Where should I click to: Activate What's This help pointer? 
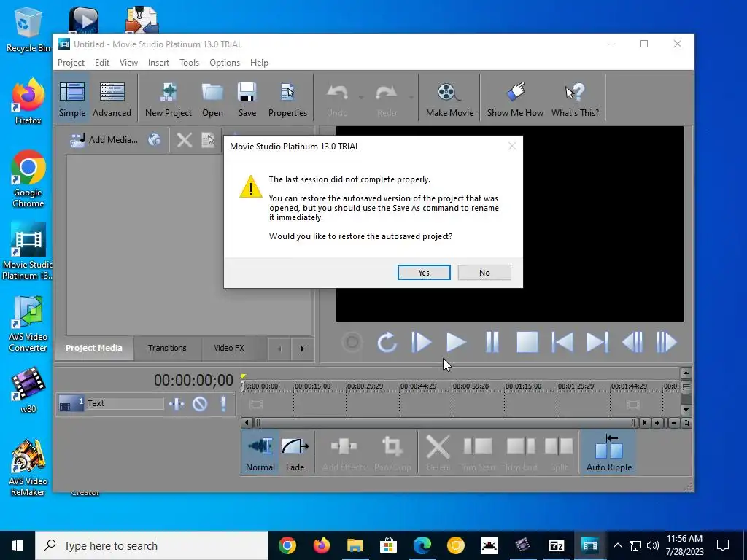click(575, 99)
